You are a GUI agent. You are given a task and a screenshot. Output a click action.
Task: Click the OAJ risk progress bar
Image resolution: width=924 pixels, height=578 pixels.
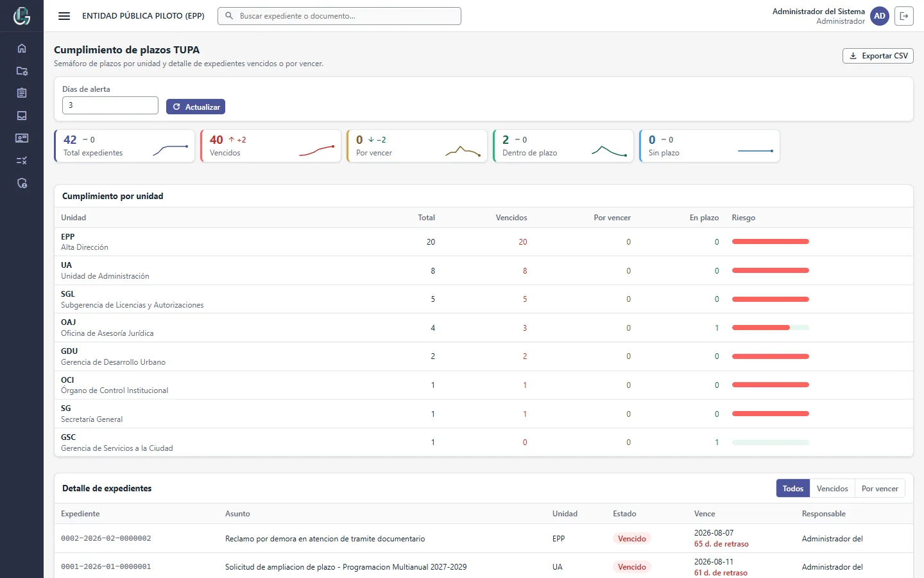point(771,328)
